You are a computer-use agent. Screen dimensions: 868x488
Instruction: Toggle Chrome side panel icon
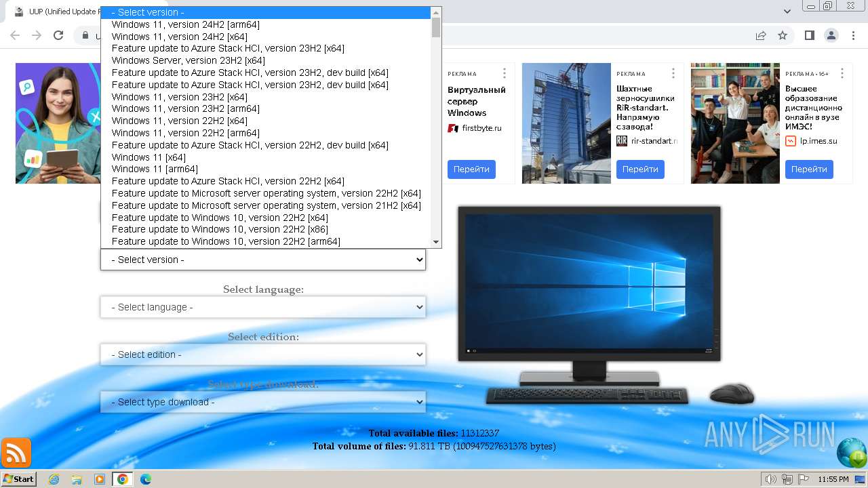809,35
